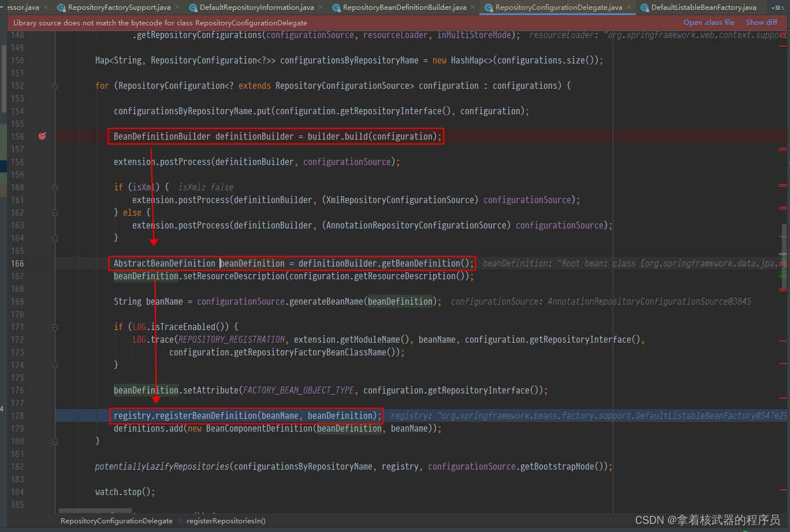Viewport: 790px width, 532px height.
Task: Click "new BeanComponentDefinition" on line 179
Action: [x=250, y=428]
